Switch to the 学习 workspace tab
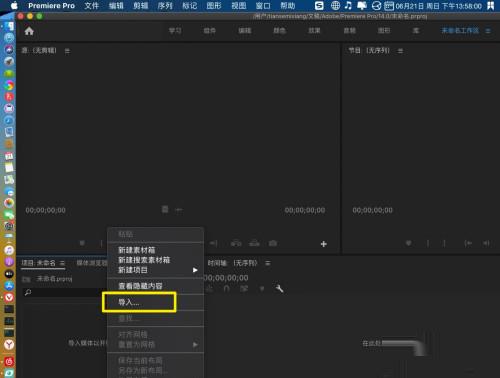This screenshot has height=378, width=500. 175,31
